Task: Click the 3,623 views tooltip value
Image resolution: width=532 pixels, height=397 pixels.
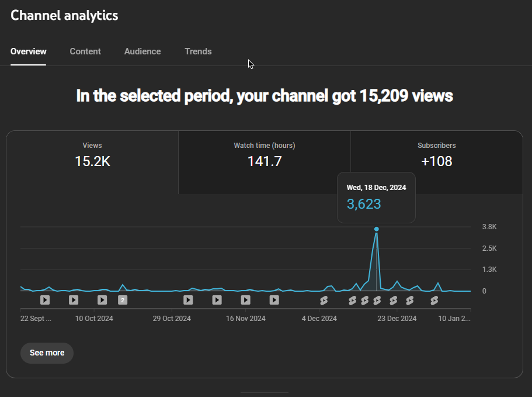Action: 364,204
